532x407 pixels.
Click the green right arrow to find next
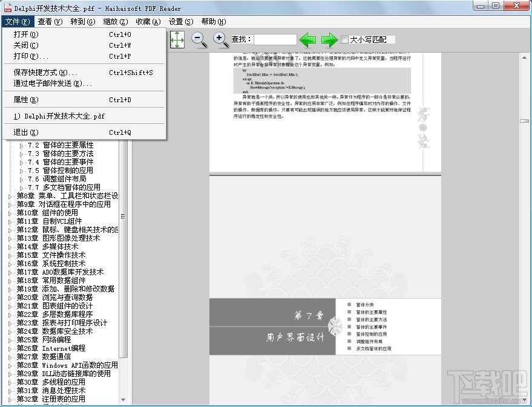(329, 39)
